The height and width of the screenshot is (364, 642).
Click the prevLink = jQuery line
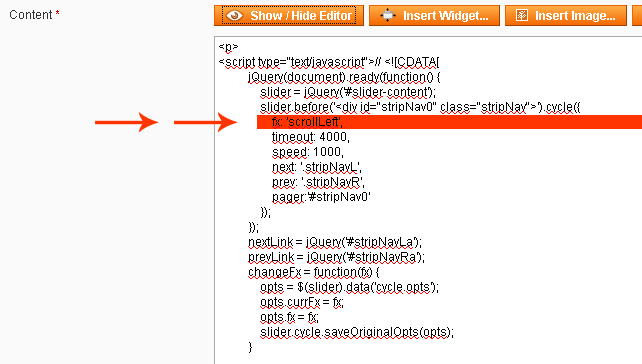tap(337, 258)
